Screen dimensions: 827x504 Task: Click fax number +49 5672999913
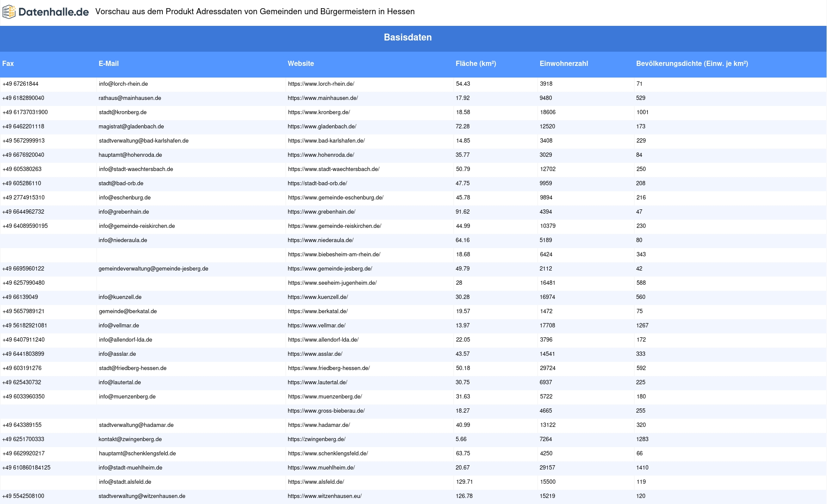click(24, 141)
